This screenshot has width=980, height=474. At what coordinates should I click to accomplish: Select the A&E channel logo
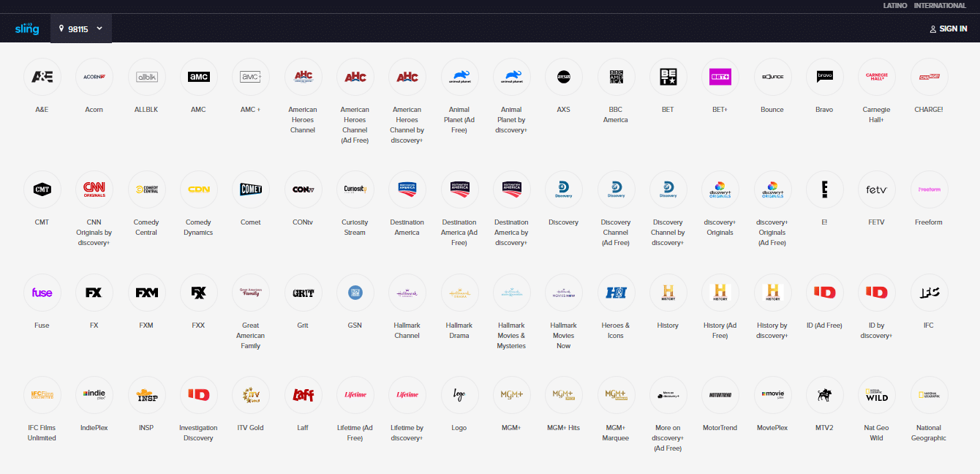[x=42, y=77]
